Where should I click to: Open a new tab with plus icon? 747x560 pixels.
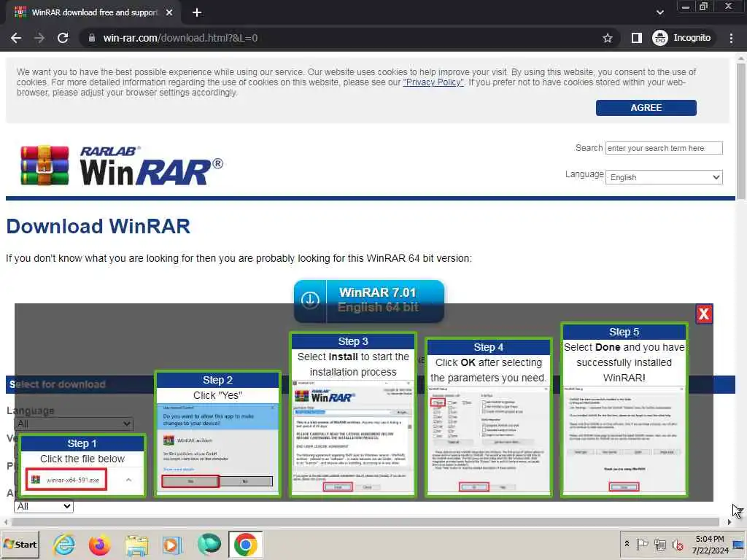tap(197, 13)
